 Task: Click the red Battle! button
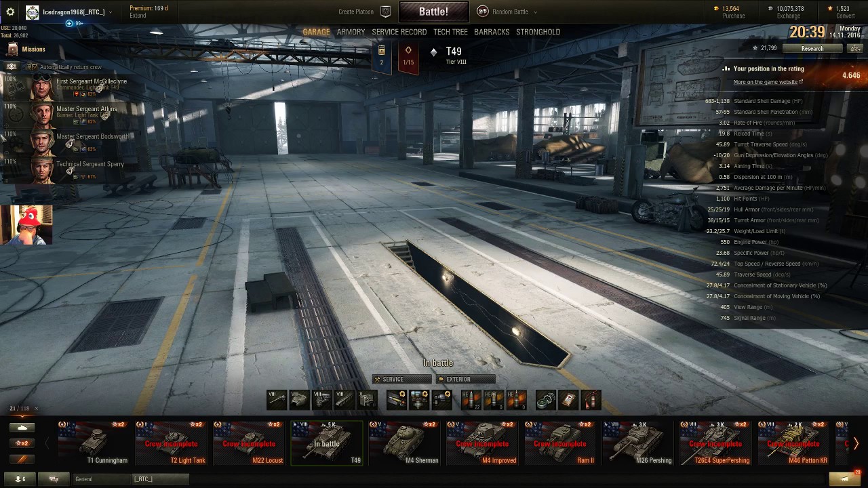click(x=433, y=12)
